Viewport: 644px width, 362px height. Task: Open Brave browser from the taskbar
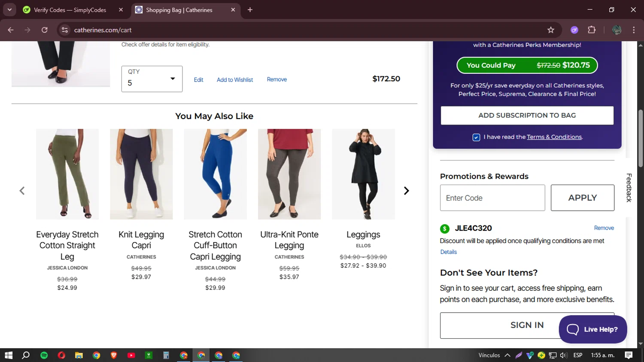pyautogui.click(x=114, y=355)
